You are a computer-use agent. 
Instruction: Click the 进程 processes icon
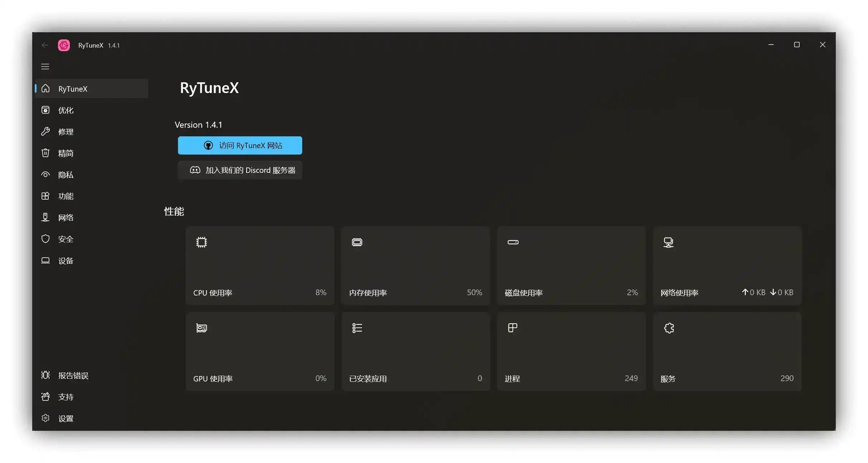point(513,328)
